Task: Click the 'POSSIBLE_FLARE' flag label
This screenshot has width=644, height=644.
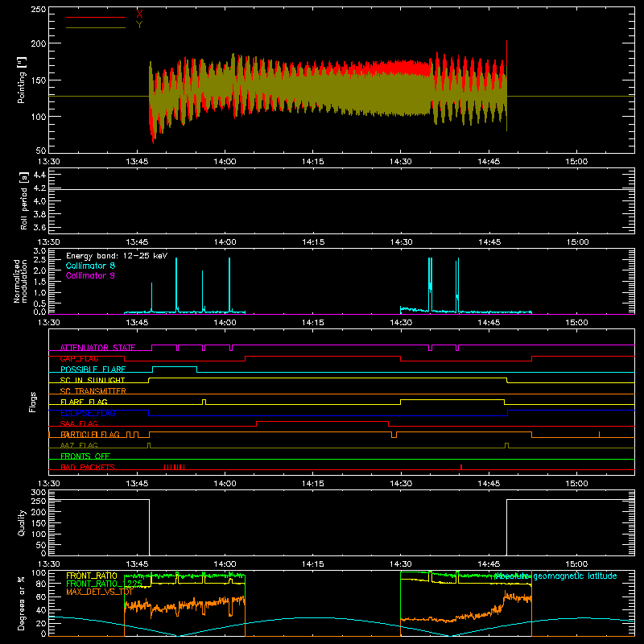Action: [93, 369]
